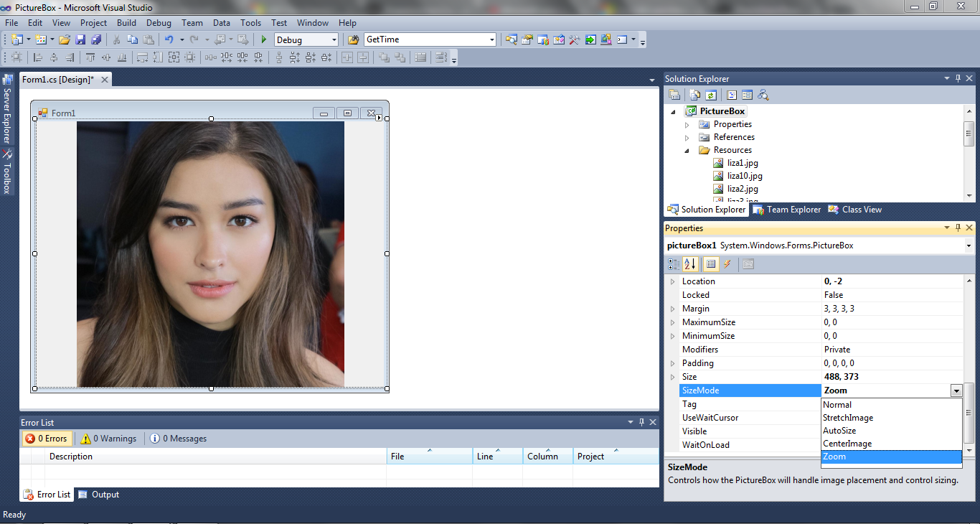Switch to Alphabetical sorting in Properties panel
The width and height of the screenshot is (980, 524).
(690, 263)
